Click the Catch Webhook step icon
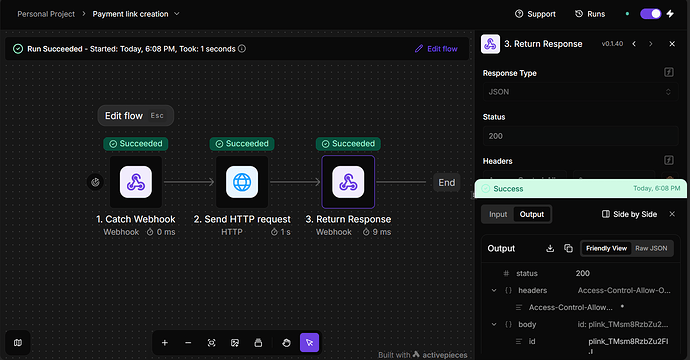Screen dimensions: 690x360 [x=136, y=182]
